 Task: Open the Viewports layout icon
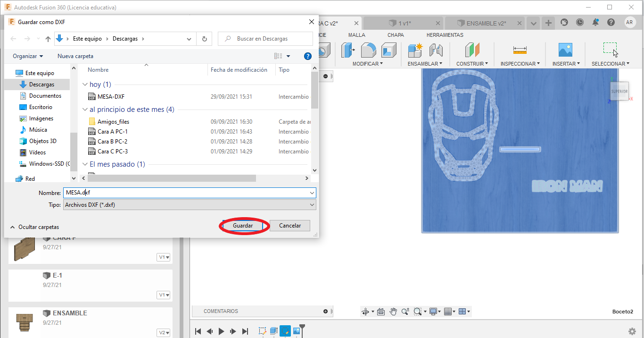(x=462, y=312)
